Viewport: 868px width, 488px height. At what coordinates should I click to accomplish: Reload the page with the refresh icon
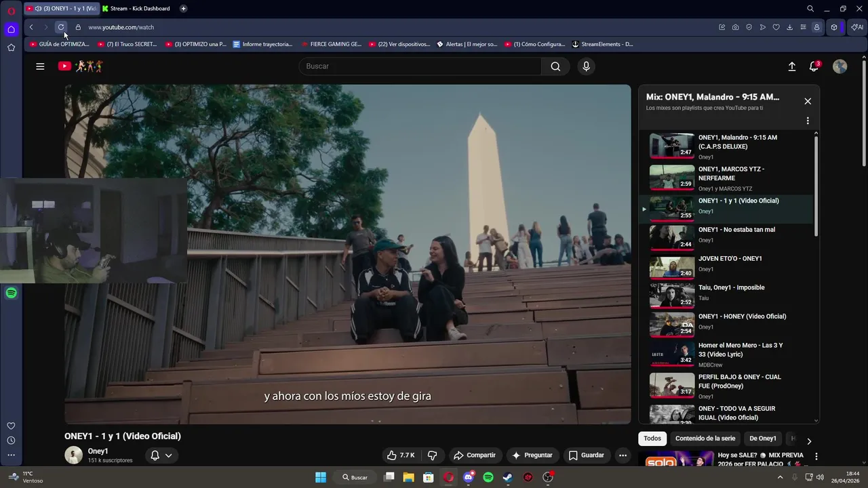point(61,27)
